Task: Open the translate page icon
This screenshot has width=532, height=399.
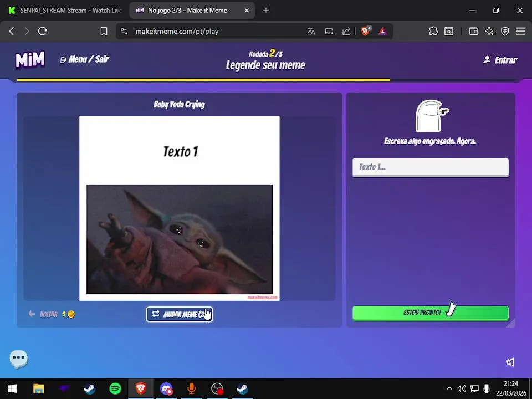Action: point(311,31)
